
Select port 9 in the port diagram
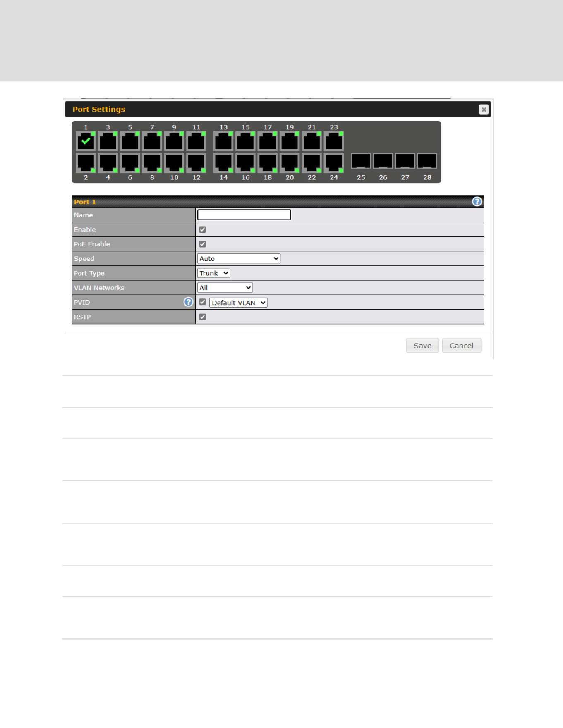pos(174,141)
